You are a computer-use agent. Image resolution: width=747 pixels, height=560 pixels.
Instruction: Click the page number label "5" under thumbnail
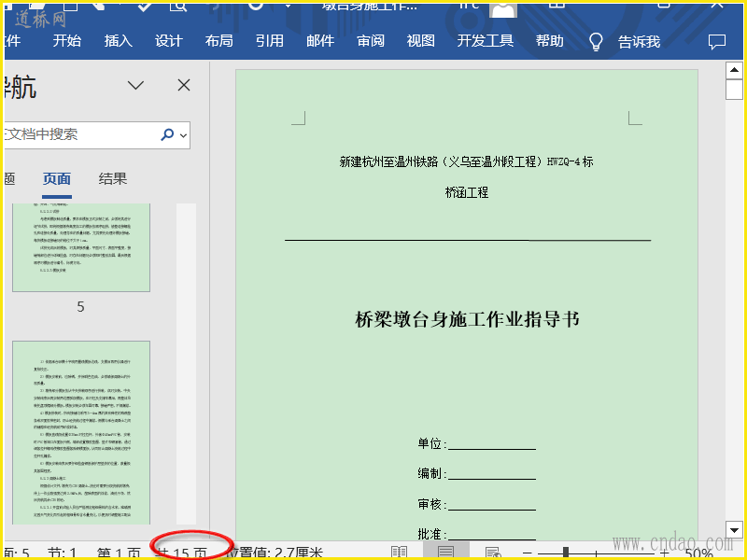point(80,307)
